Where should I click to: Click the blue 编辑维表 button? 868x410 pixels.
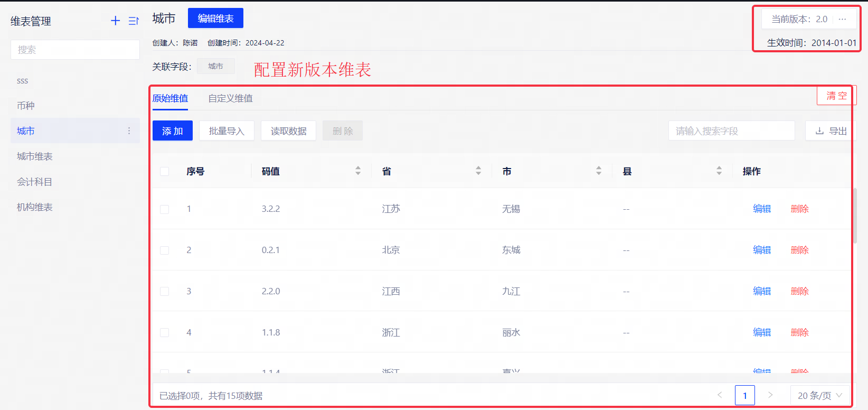point(215,18)
